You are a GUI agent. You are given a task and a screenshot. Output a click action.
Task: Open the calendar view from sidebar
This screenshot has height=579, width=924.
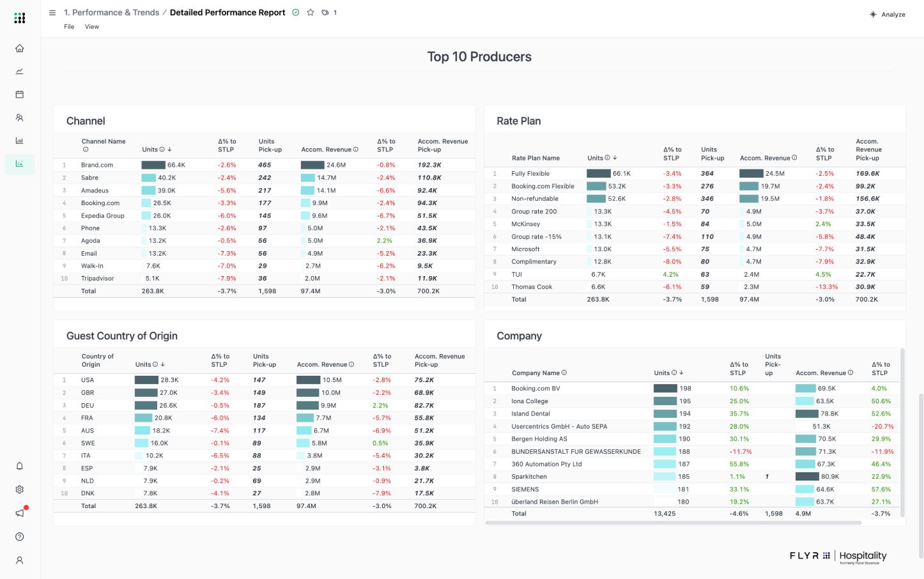coord(20,95)
